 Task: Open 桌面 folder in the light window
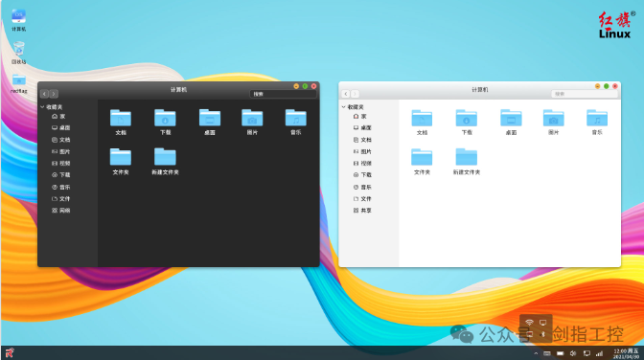(511, 122)
